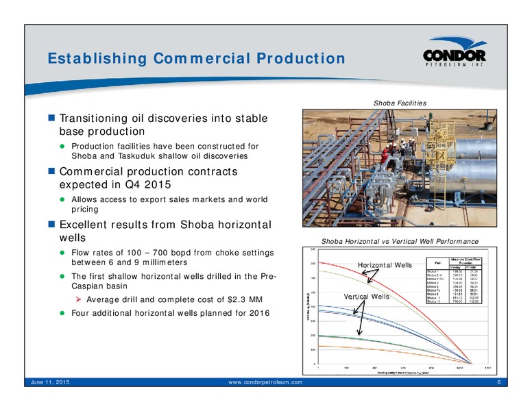
Task: Select the Shoba Facilities photo
Action: coord(400,168)
